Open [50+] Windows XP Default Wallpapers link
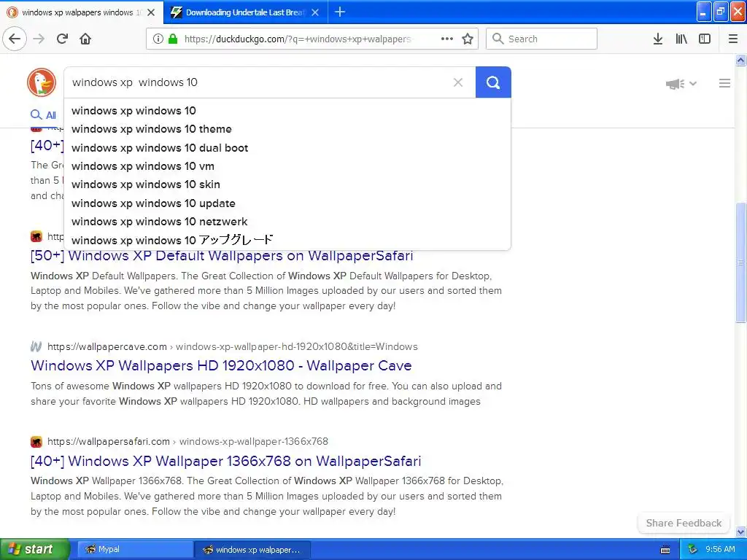This screenshot has width=747, height=560. point(222,256)
